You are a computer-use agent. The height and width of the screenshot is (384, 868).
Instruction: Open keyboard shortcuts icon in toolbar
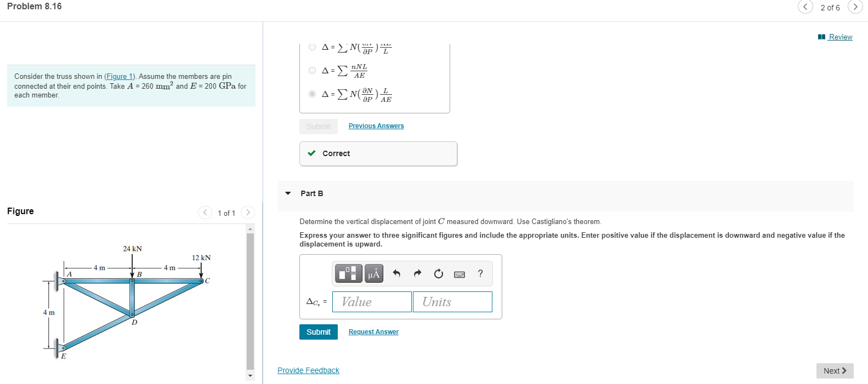459,274
